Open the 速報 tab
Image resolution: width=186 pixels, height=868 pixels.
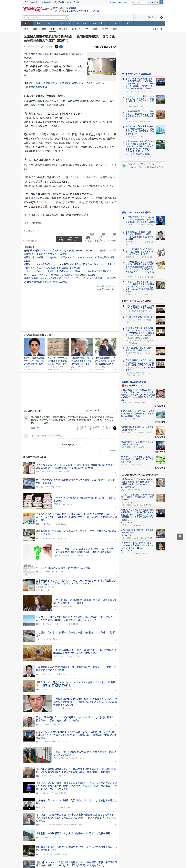pyautogui.click(x=38, y=24)
